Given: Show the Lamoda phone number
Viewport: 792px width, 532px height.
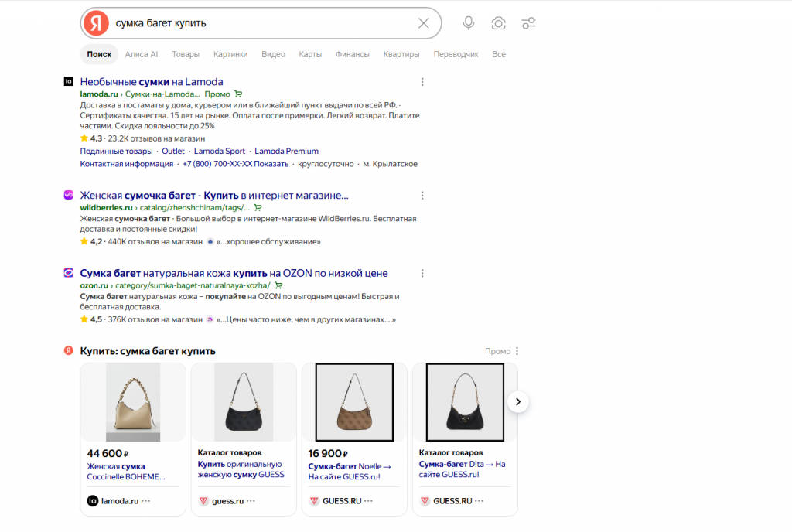Looking at the screenshot, I should click(x=271, y=164).
